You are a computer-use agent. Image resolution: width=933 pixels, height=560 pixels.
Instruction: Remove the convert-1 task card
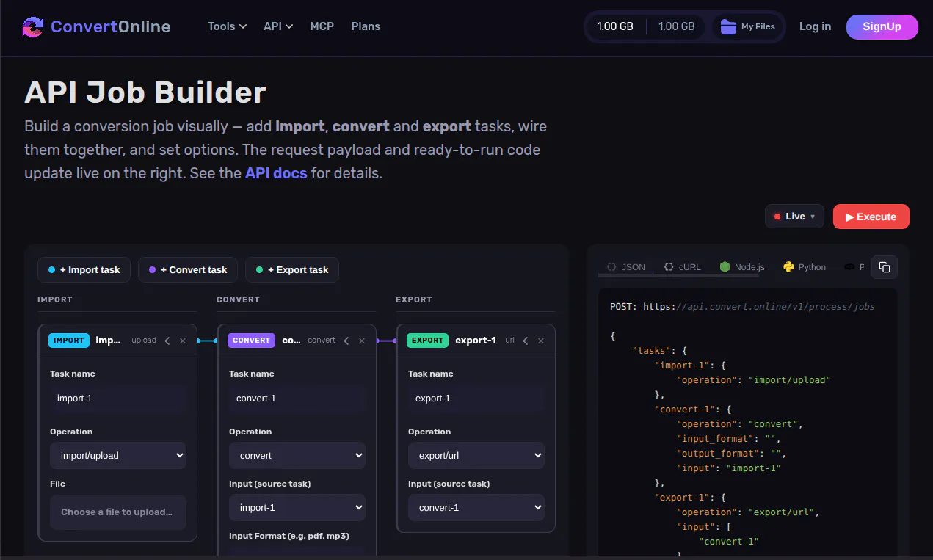[x=362, y=341]
